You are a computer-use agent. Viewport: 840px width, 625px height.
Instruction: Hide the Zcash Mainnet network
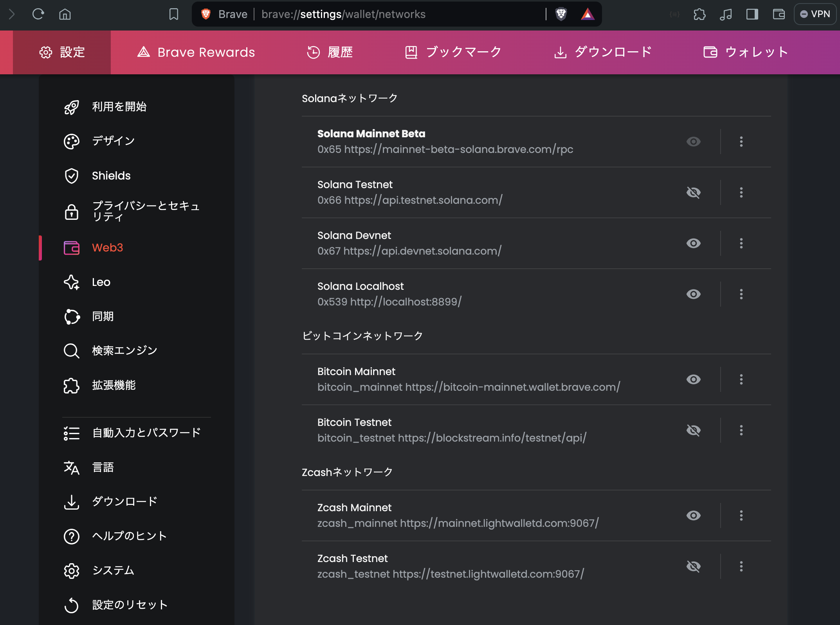coord(693,515)
